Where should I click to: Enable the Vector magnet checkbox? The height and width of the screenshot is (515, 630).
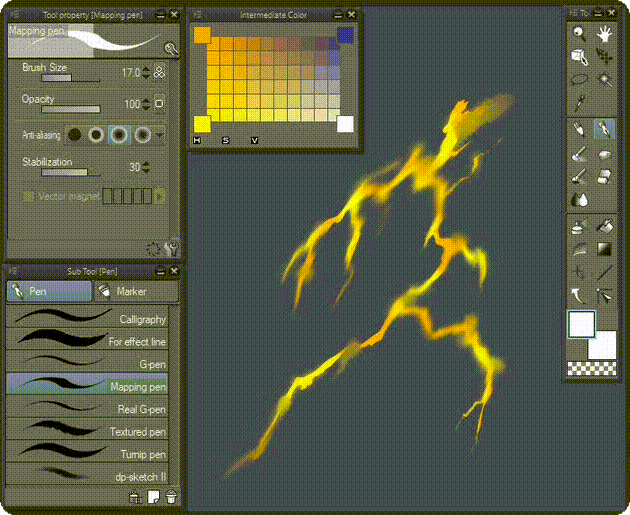pos(28,196)
